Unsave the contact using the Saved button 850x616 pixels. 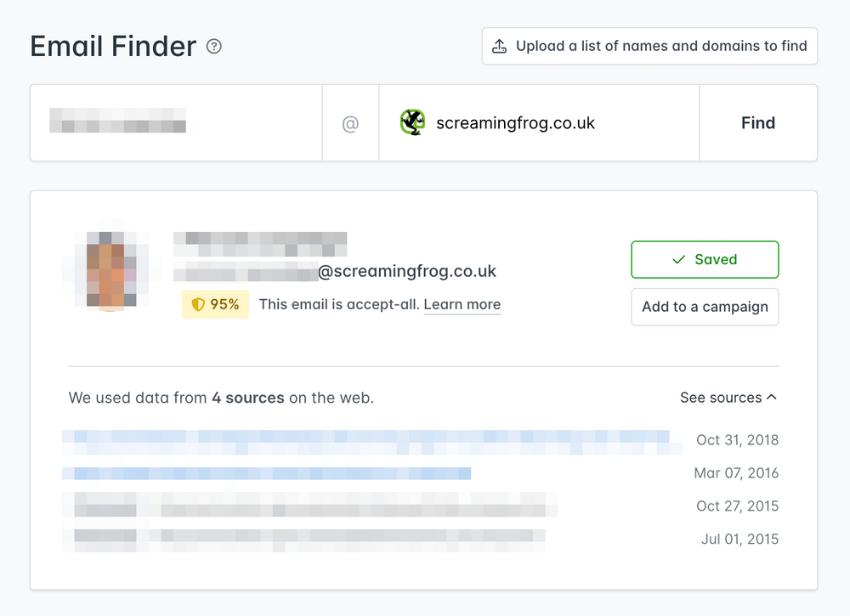[x=705, y=259]
